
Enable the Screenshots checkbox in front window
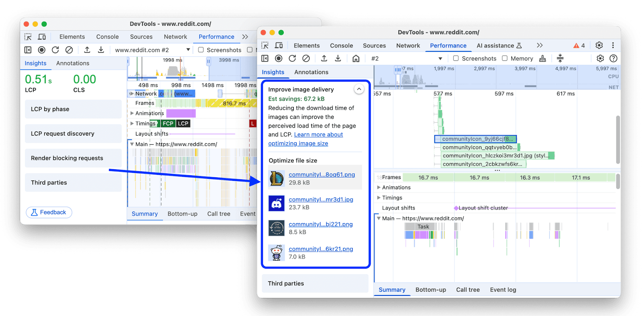[456, 58]
